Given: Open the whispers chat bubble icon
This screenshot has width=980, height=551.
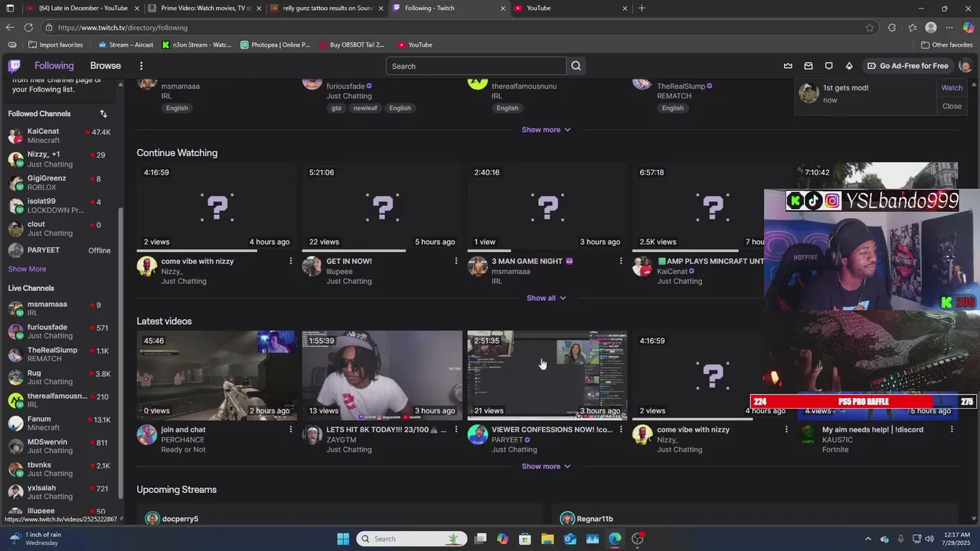Looking at the screenshot, I should point(828,66).
